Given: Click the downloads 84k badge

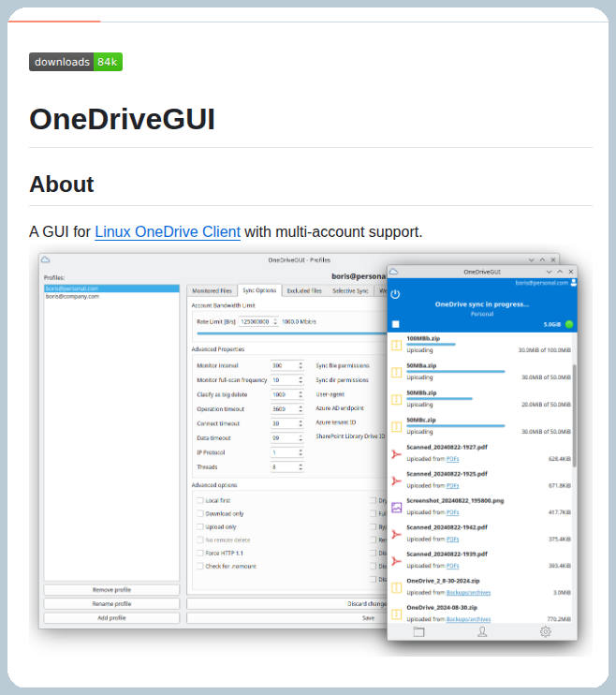Looking at the screenshot, I should coord(76,62).
